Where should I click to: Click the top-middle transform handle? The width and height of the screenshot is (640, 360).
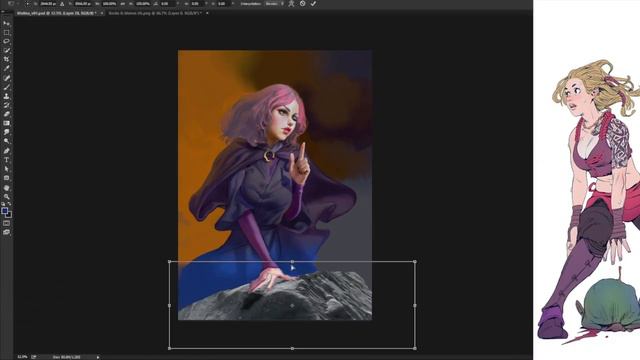(x=292, y=261)
